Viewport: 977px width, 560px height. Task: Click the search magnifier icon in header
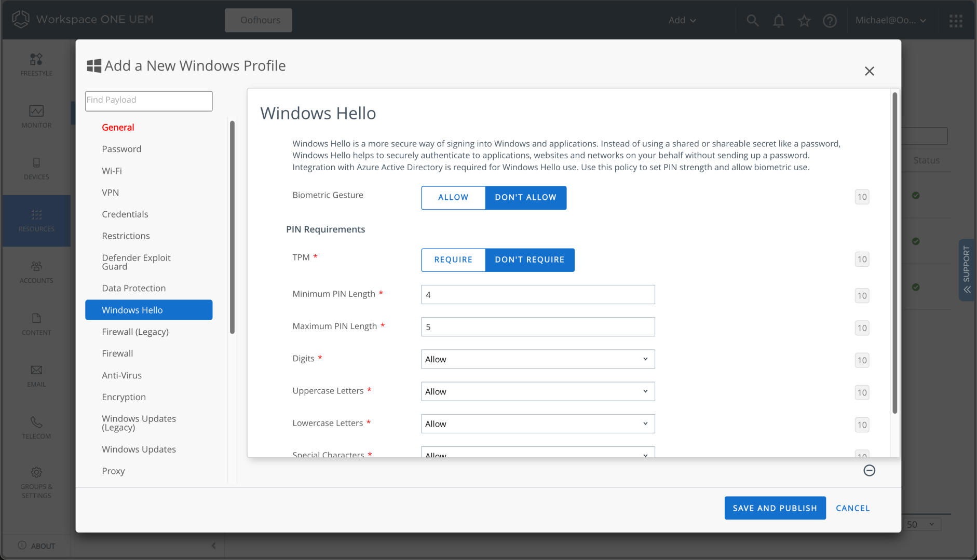point(752,20)
